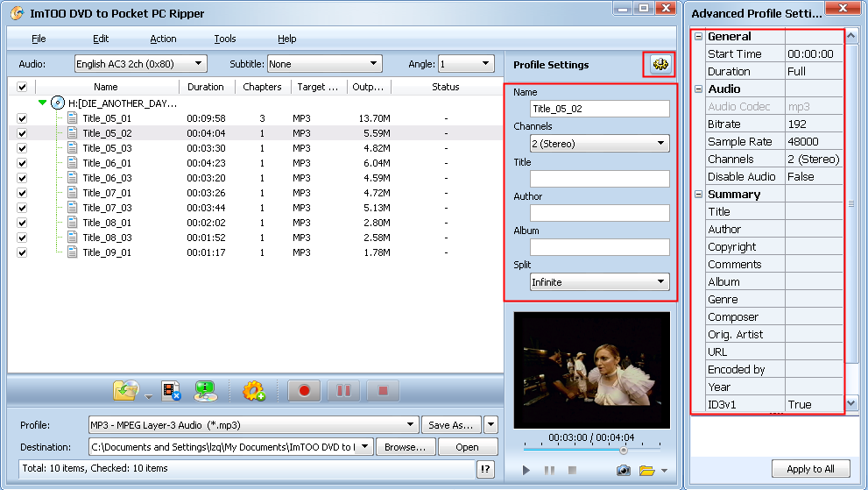
Task: Uncheck the Title_05_01 checkbox
Action: (x=22, y=118)
